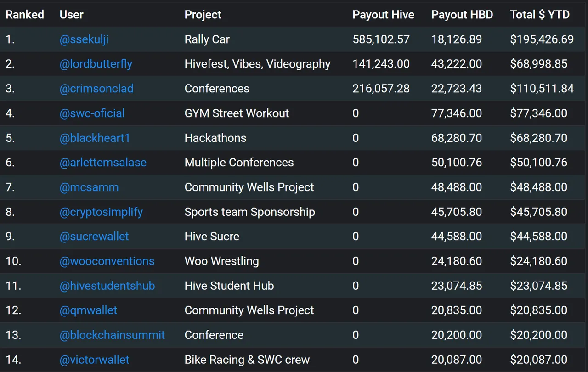Select the Hackathons project cell
This screenshot has height=372, width=588.
[x=215, y=138]
